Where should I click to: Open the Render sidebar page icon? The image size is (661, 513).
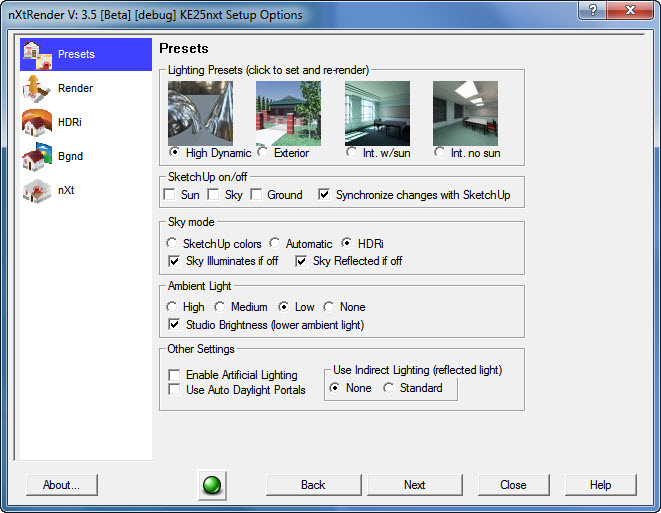coord(37,89)
